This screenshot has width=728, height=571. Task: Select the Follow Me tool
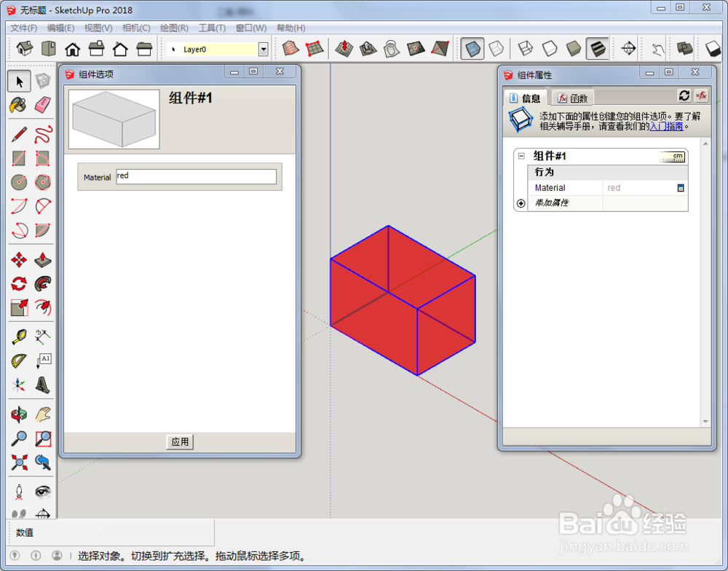click(43, 283)
